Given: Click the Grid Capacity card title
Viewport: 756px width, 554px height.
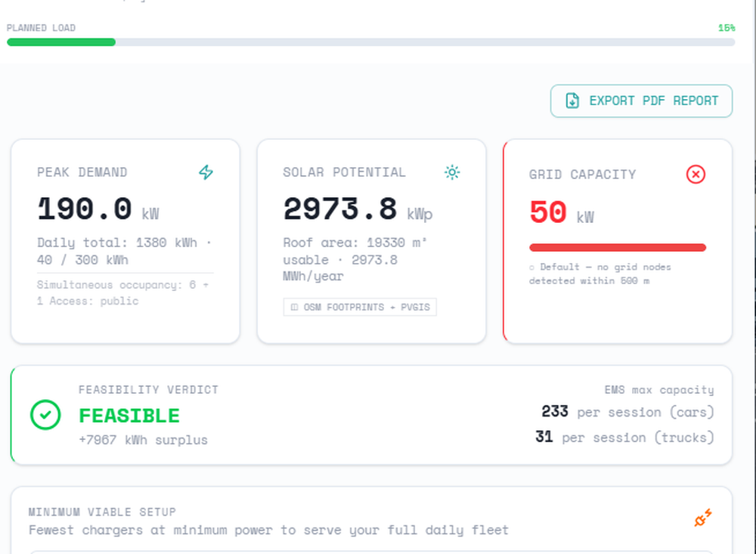Looking at the screenshot, I should click(582, 174).
